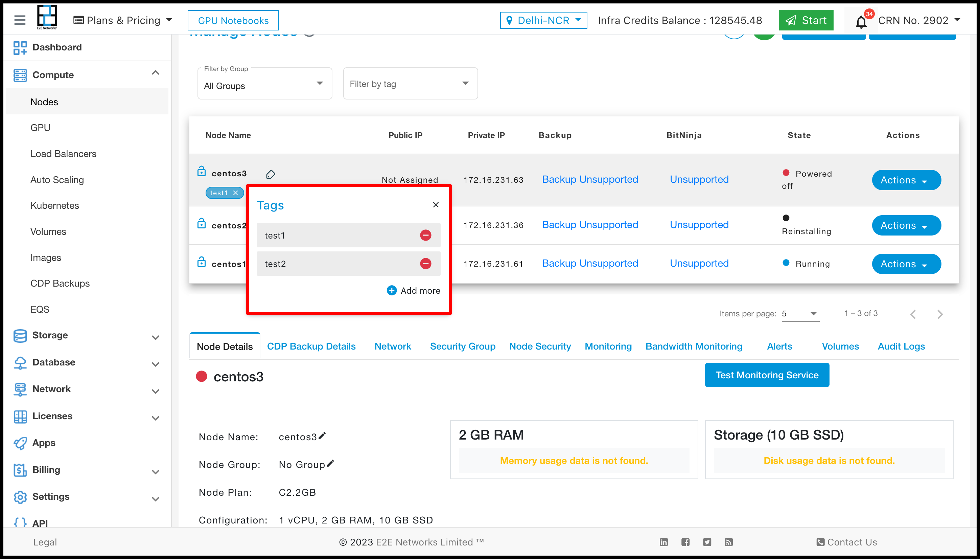Switch to the Audit Logs tab
This screenshot has height=559, width=980.
point(901,346)
